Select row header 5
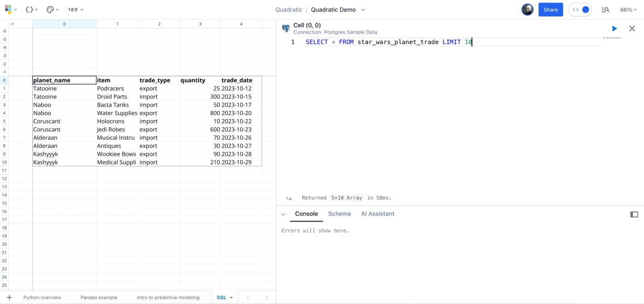Screen dimensions: 644x304 4,121
